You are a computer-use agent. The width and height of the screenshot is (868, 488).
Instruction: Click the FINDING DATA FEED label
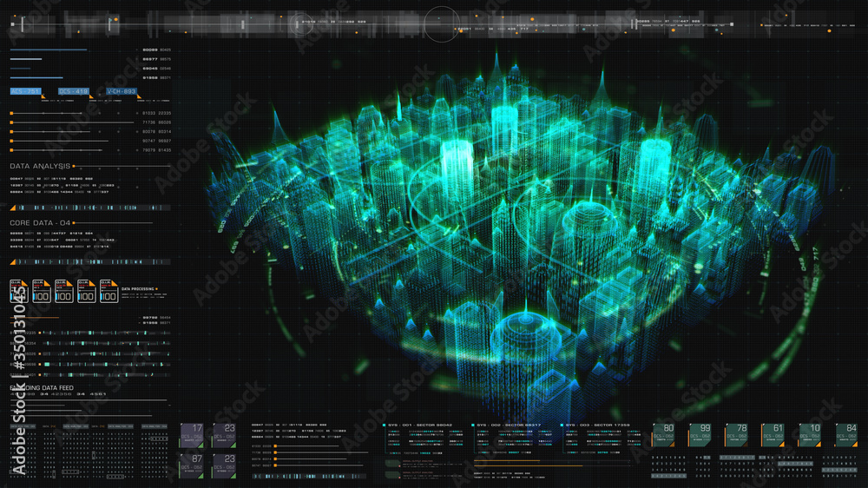(x=42, y=388)
